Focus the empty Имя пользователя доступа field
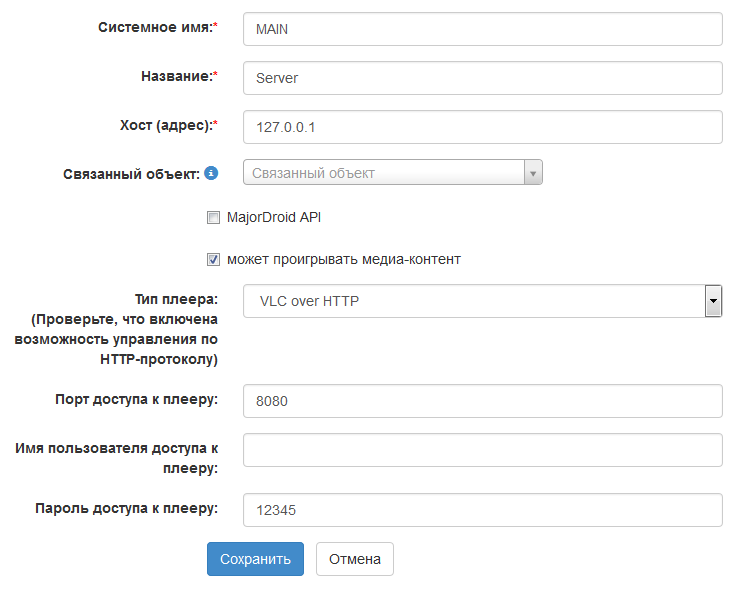752x607 pixels. tap(482, 450)
